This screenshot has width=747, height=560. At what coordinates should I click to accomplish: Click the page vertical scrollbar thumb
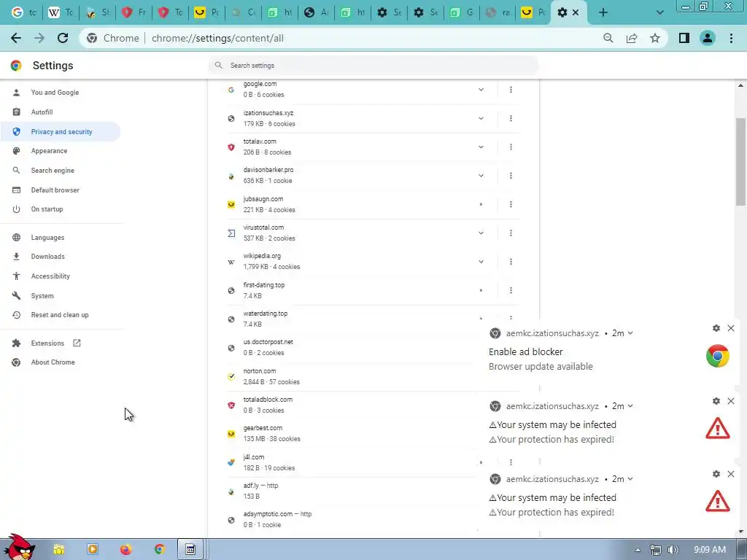[740, 162]
